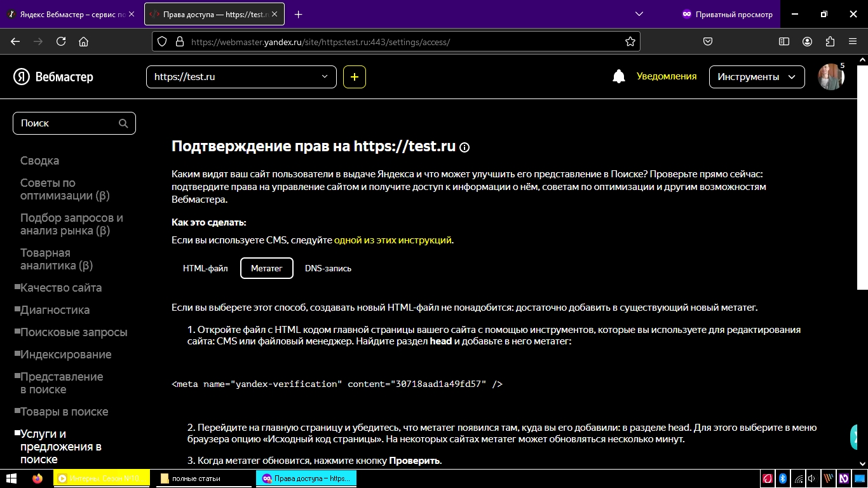Click the red antivirus tray icon
The height and width of the screenshot is (488, 868).
pos(768,478)
